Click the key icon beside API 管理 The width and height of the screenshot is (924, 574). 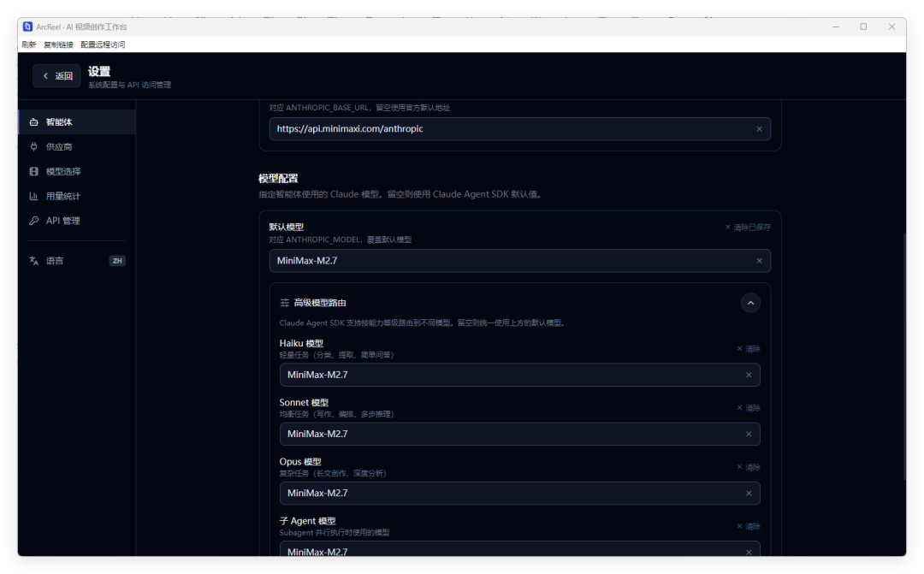33,221
